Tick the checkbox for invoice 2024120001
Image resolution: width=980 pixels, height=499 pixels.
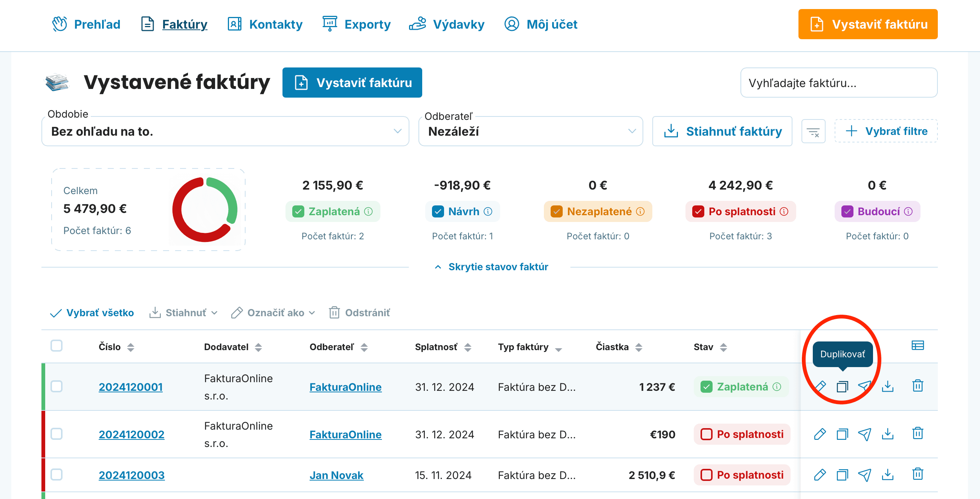pos(56,387)
